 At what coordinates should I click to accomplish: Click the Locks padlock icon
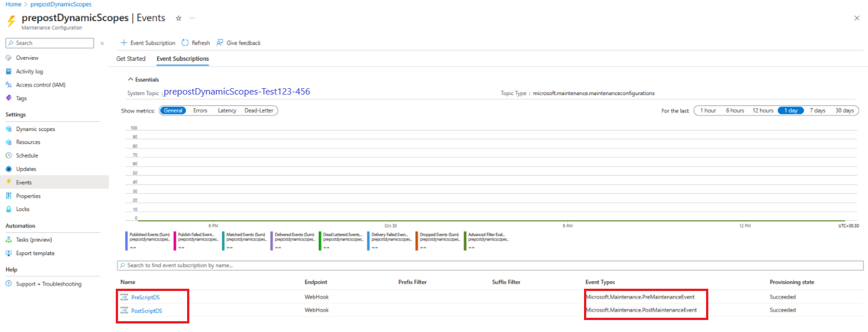(x=9, y=209)
